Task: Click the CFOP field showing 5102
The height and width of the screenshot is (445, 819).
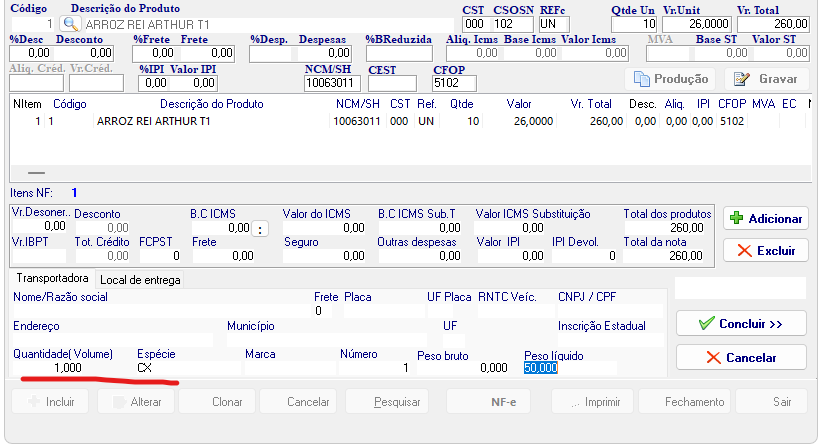Action: (454, 83)
